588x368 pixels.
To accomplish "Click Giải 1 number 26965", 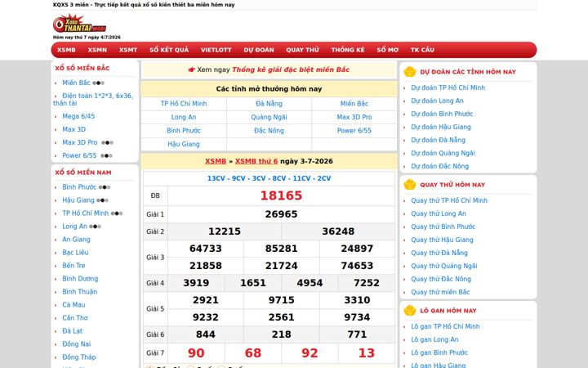I will click(281, 214).
